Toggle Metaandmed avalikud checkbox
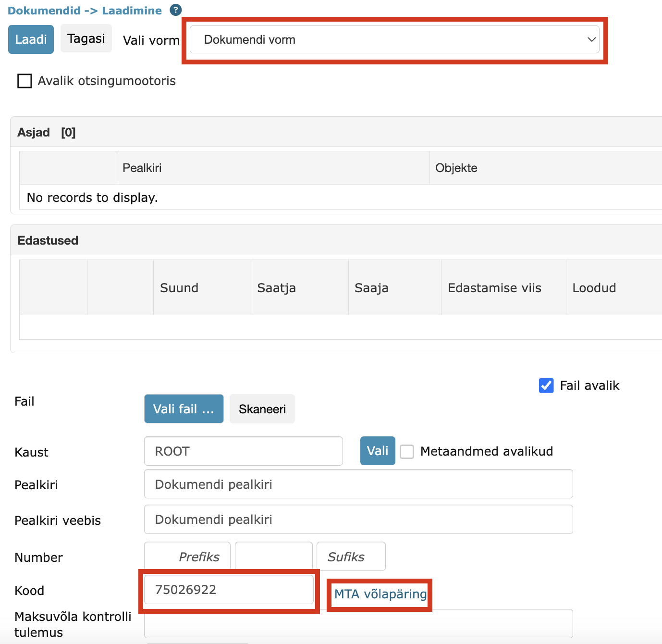The width and height of the screenshot is (662, 644). [407, 452]
